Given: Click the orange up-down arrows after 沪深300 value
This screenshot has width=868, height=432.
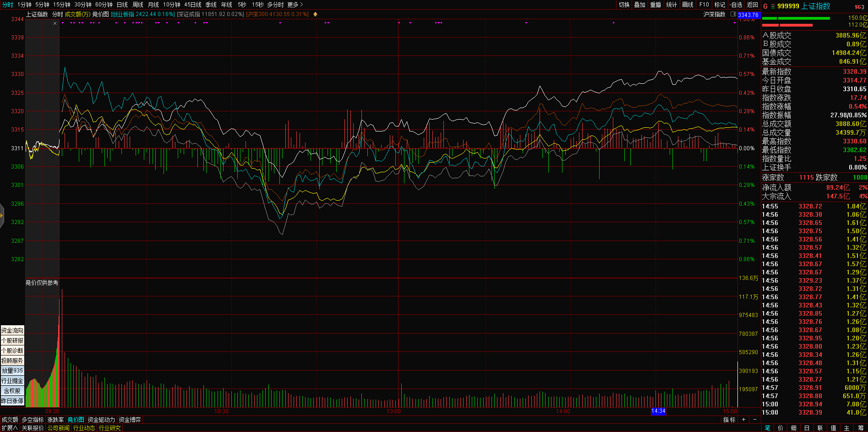Looking at the screenshot, I should 315,14.
